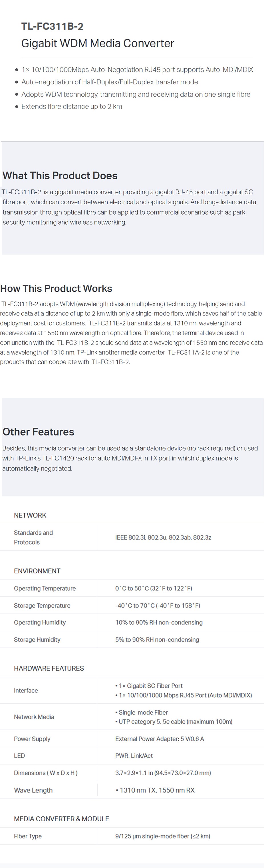This screenshot has width=264, height=868.
Task: Select the Other Features heading
Action: point(38,432)
